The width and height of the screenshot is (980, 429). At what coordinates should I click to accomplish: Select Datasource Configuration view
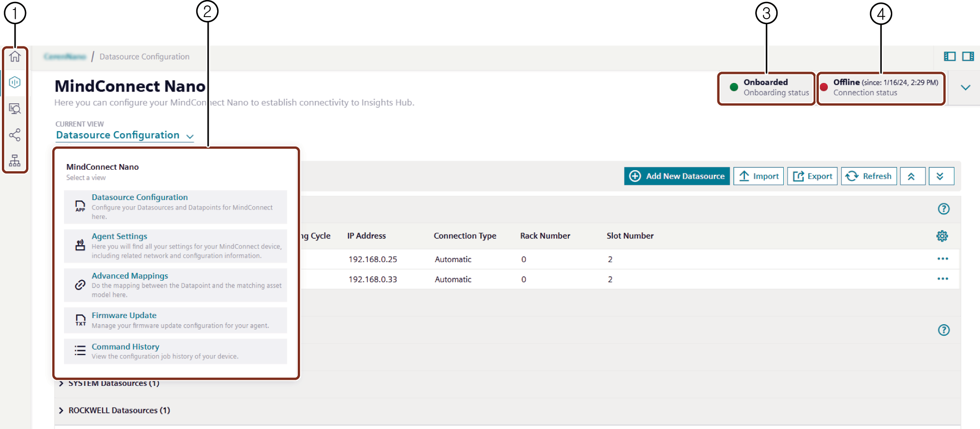coord(175,207)
